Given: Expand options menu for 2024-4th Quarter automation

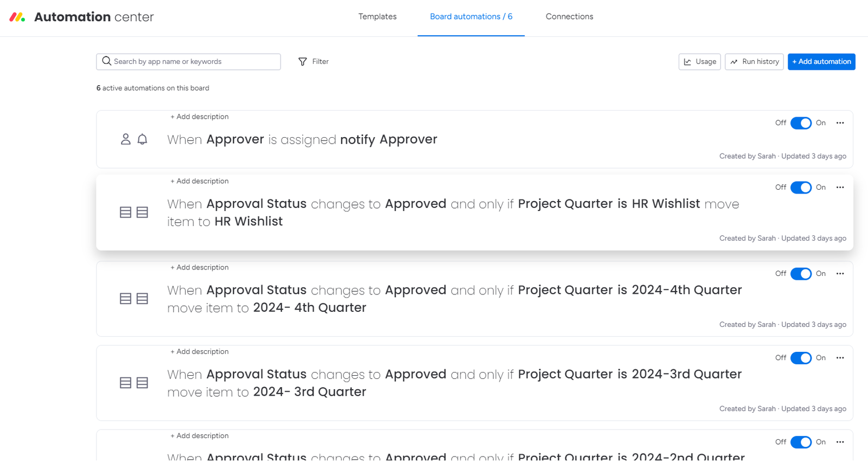Looking at the screenshot, I should 840,274.
